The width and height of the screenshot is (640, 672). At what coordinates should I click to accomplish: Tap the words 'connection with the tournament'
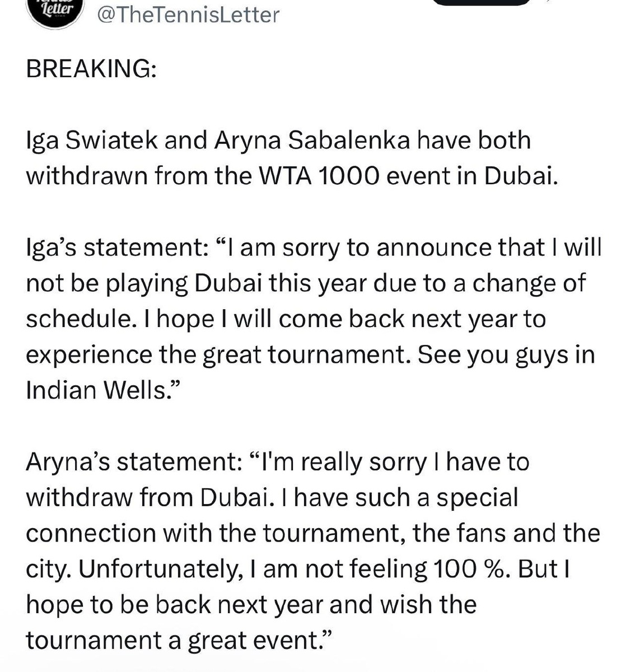coord(216,534)
